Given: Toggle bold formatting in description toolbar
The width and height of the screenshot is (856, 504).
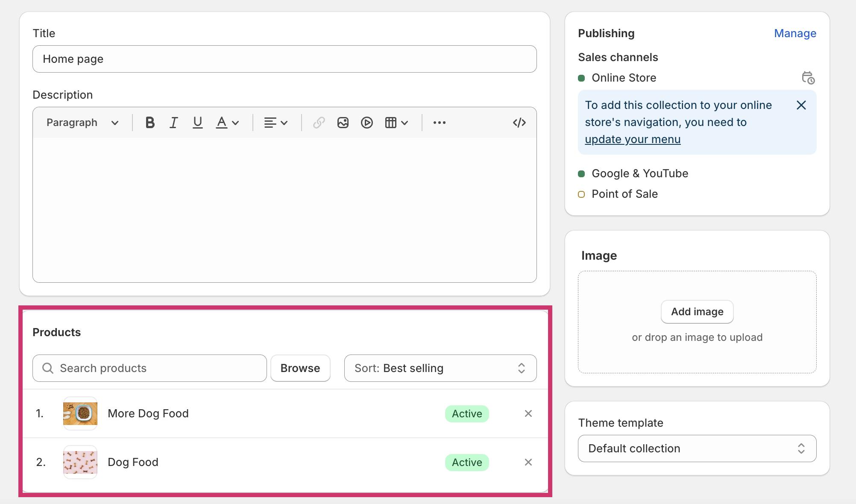Looking at the screenshot, I should click(x=150, y=123).
